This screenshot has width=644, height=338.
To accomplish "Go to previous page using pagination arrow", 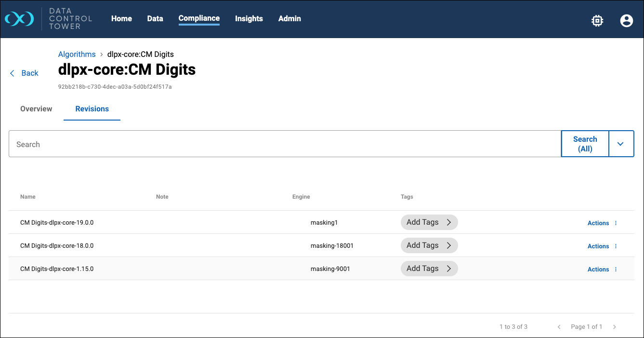I will [559, 327].
